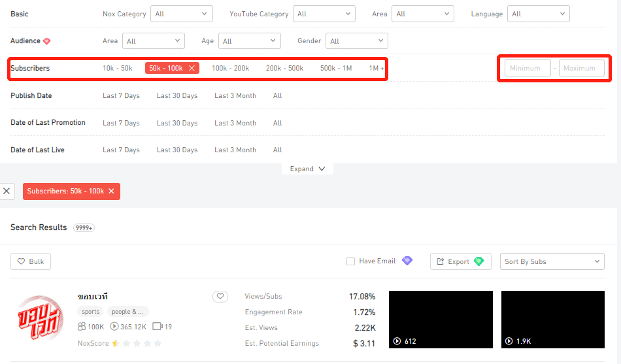The height and width of the screenshot is (364, 621).
Task: Remove the 50k - 100k subscribers tag below filters
Action: [x=111, y=191]
